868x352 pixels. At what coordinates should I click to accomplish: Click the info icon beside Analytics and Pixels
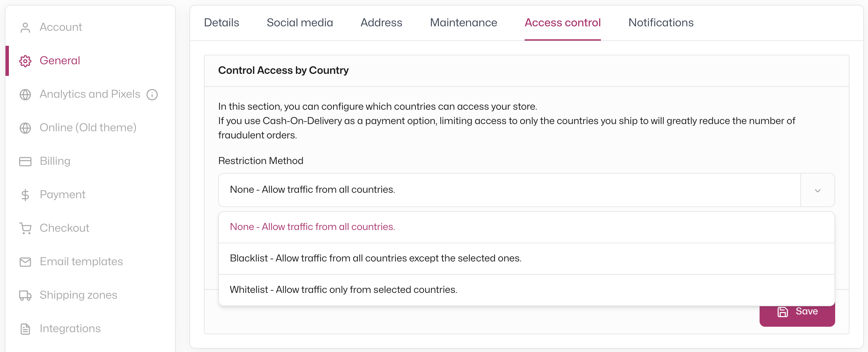point(152,94)
